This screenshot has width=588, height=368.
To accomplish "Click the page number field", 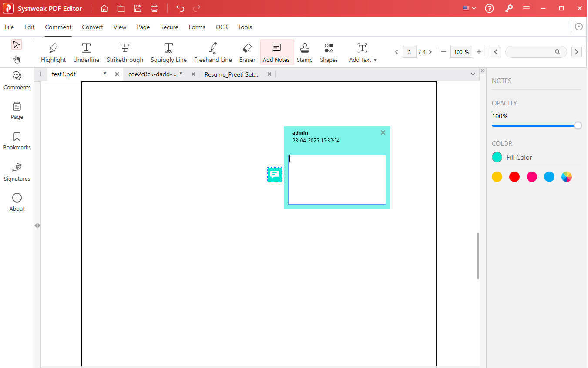I will point(409,52).
